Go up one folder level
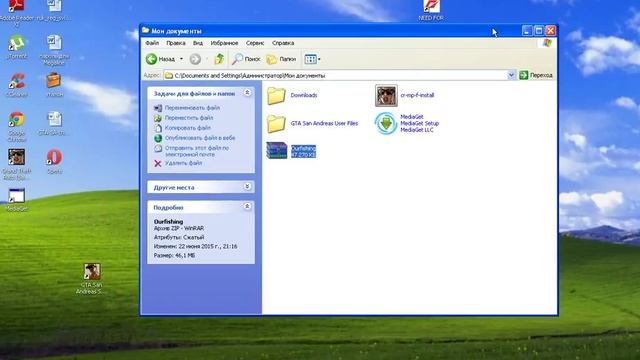Image resolution: width=640 pixels, height=360 pixels. tap(219, 59)
